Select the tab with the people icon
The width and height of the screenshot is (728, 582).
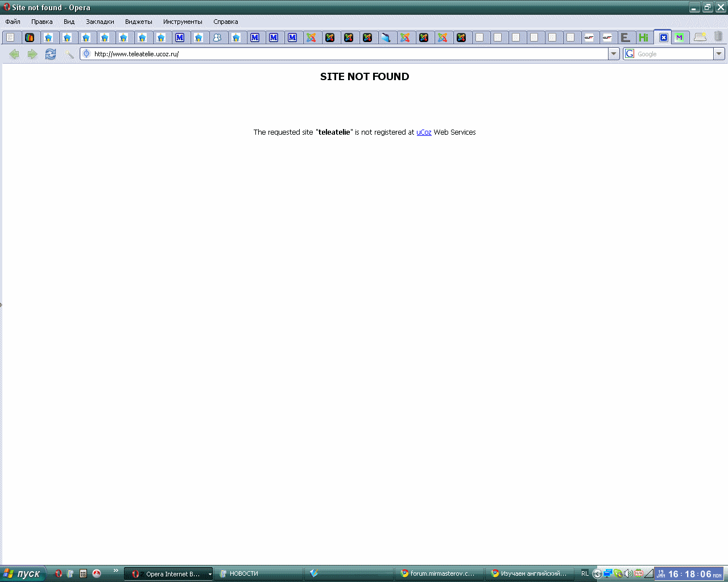click(217, 38)
